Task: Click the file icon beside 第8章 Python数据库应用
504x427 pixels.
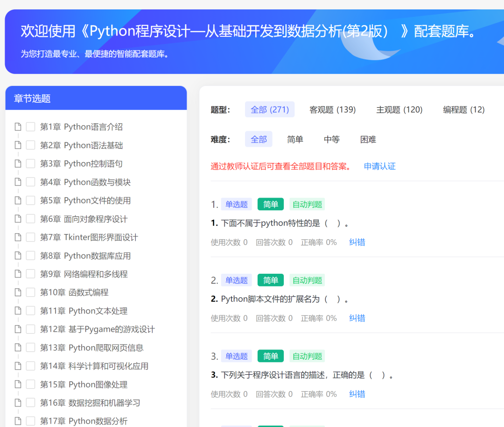Action: click(18, 256)
